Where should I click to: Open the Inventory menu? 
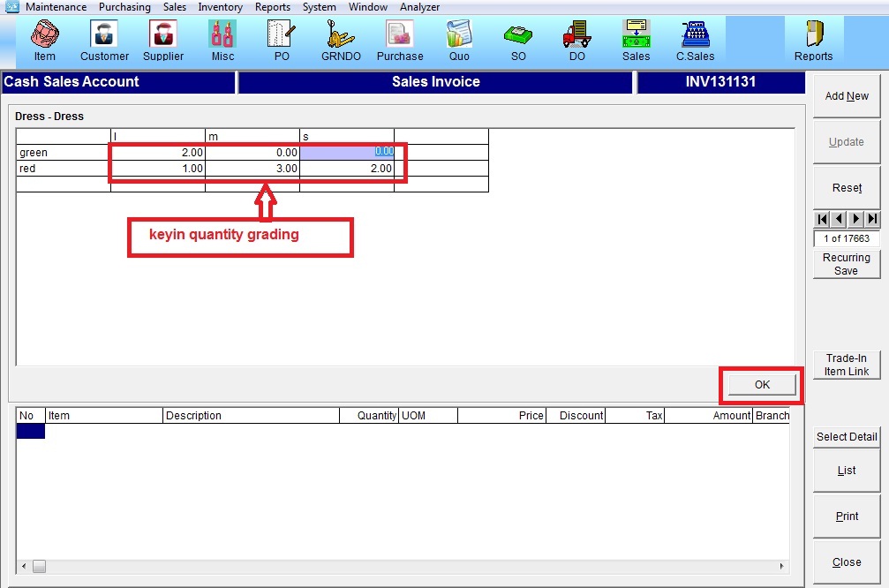[220, 7]
